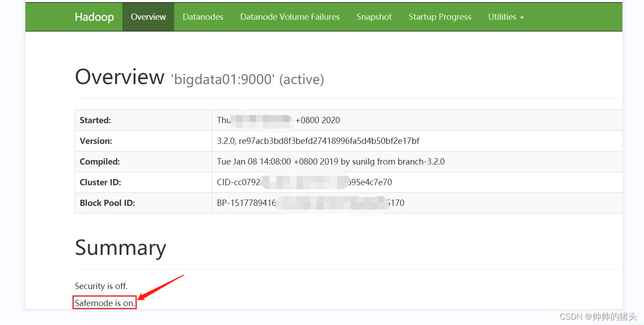Image resolution: width=644 pixels, height=325 pixels.
Task: Go to the Snapshot tab
Action: [x=374, y=17]
